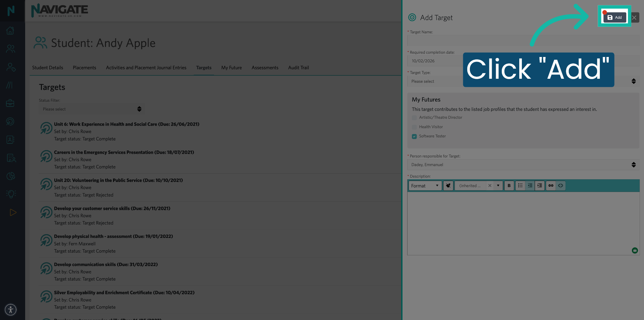Click the NAVIGATE header logo
This screenshot has height=320, width=644.
click(x=59, y=10)
